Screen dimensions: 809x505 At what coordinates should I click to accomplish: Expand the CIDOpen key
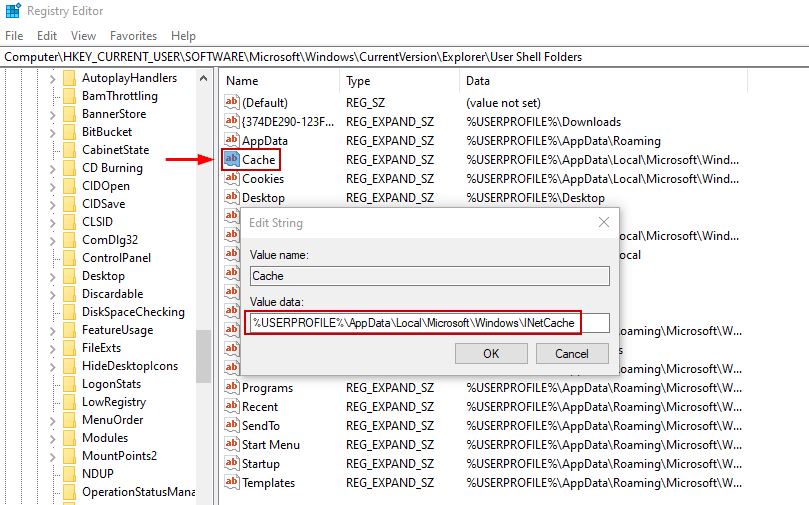tap(53, 187)
